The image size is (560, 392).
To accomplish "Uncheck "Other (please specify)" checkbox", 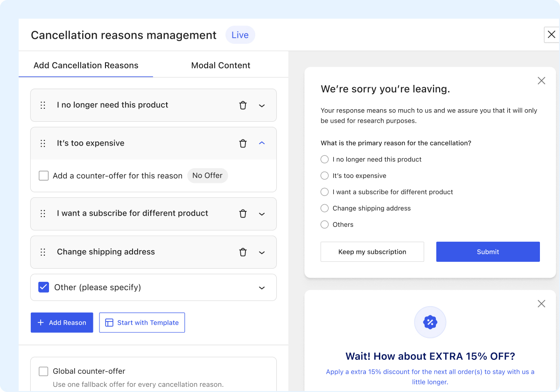I will (x=43, y=287).
